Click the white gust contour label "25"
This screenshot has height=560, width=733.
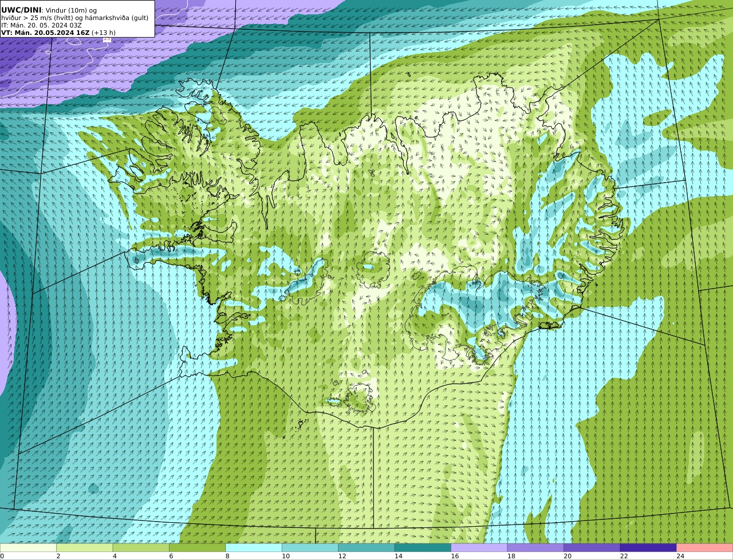[107, 40]
